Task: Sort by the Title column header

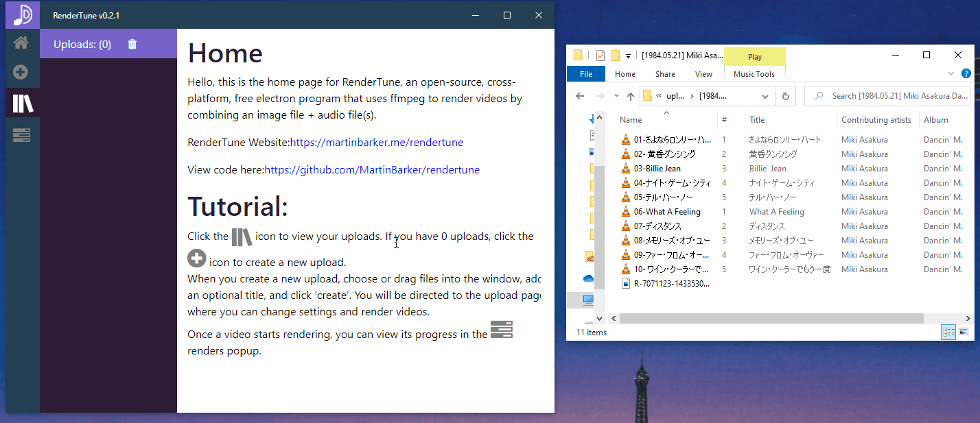Action: coord(791,120)
